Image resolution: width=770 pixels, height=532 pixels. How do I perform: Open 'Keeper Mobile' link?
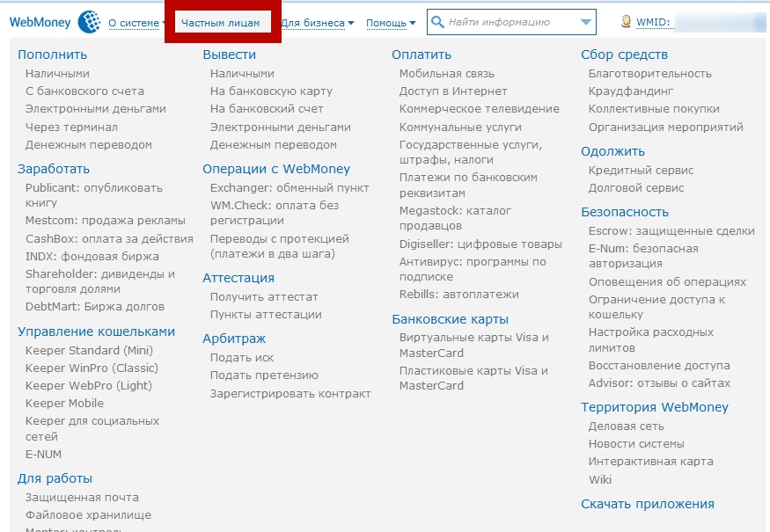point(64,404)
